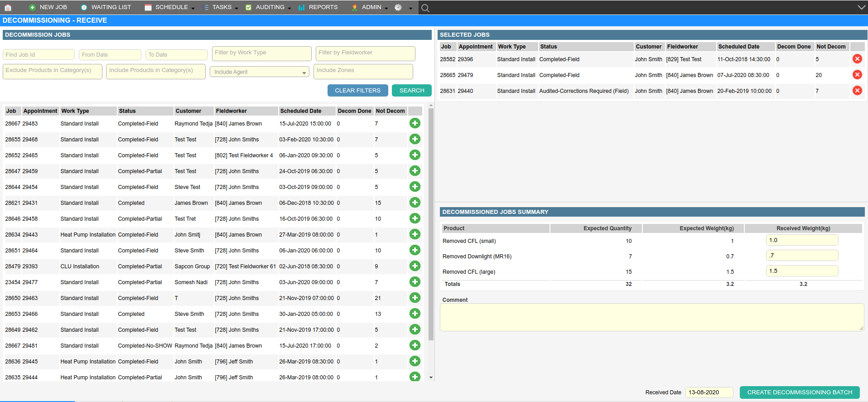
Task: Open the Waiting List page
Action: click(x=111, y=7)
